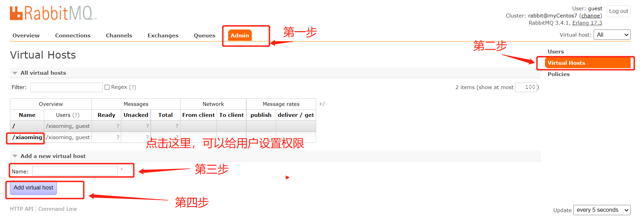Click the Erlang 17.3 version text

[x=587, y=23]
